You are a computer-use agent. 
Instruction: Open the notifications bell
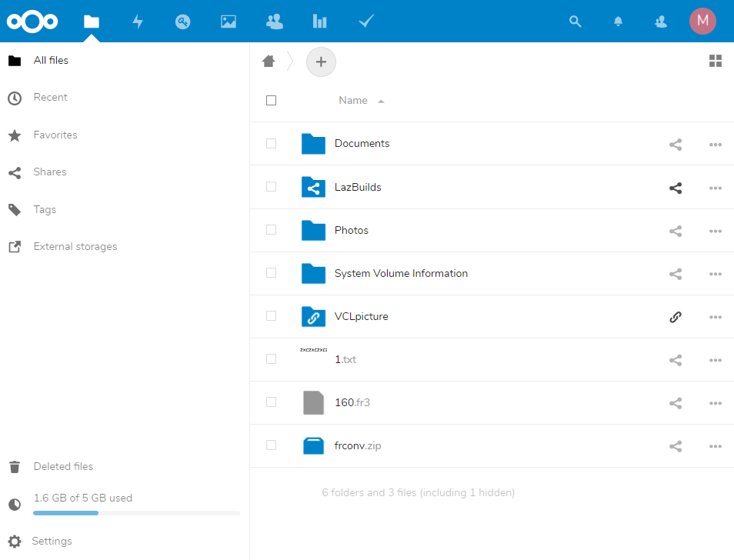click(x=618, y=22)
